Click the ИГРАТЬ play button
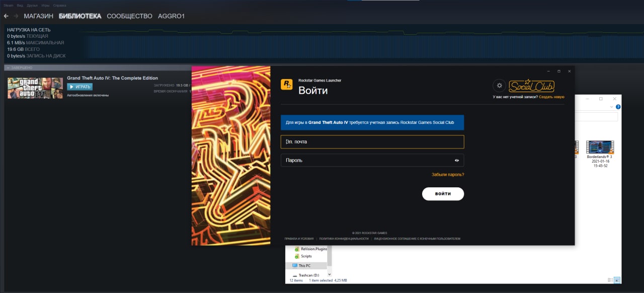Viewport: 644px width, 293px height. pyautogui.click(x=79, y=87)
